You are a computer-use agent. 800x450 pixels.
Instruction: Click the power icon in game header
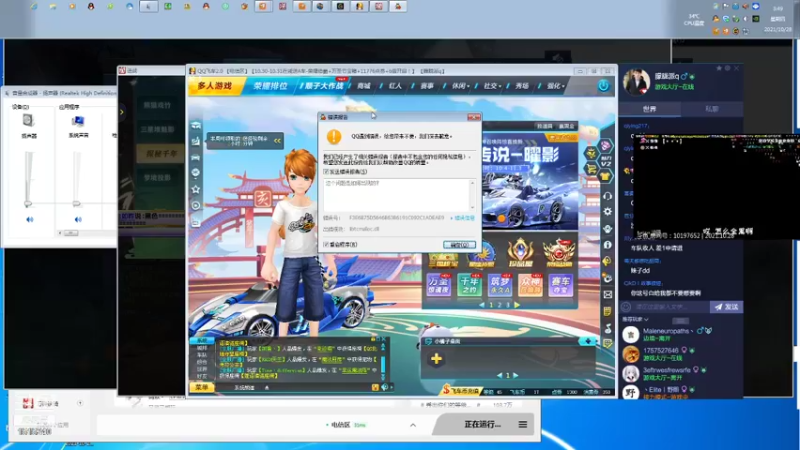pos(603,86)
